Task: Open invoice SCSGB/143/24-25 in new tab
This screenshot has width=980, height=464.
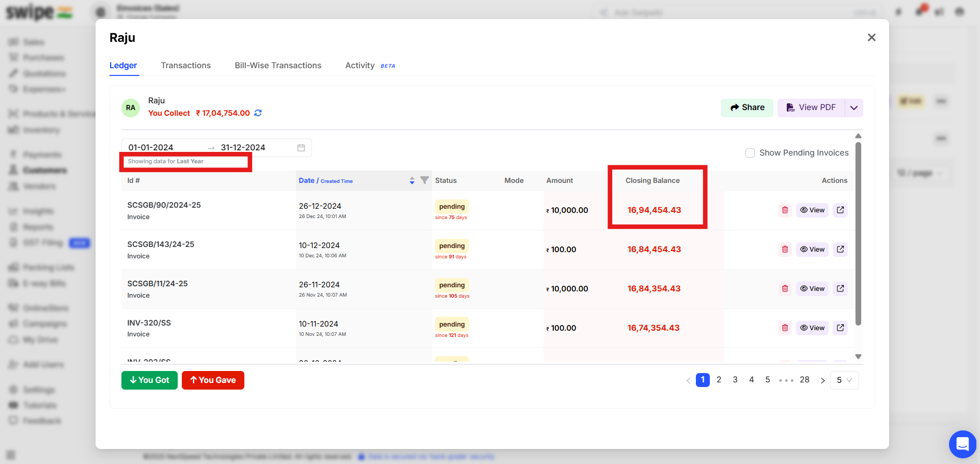Action: (x=841, y=250)
